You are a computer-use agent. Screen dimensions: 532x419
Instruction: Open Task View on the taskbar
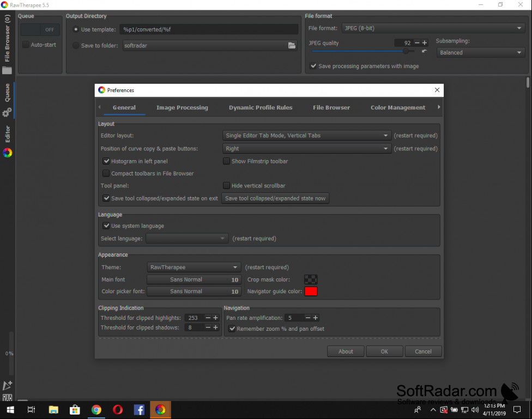[31, 410]
